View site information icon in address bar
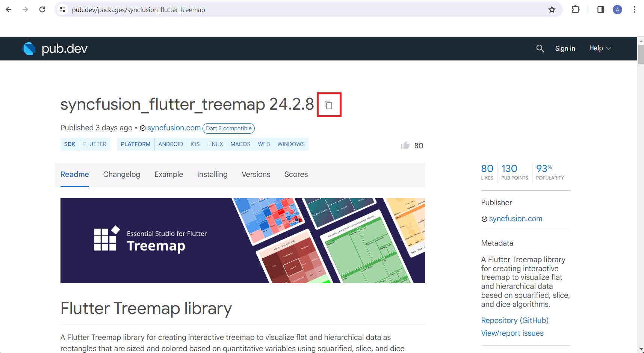Image resolution: width=644 pixels, height=353 pixels. coord(63,10)
